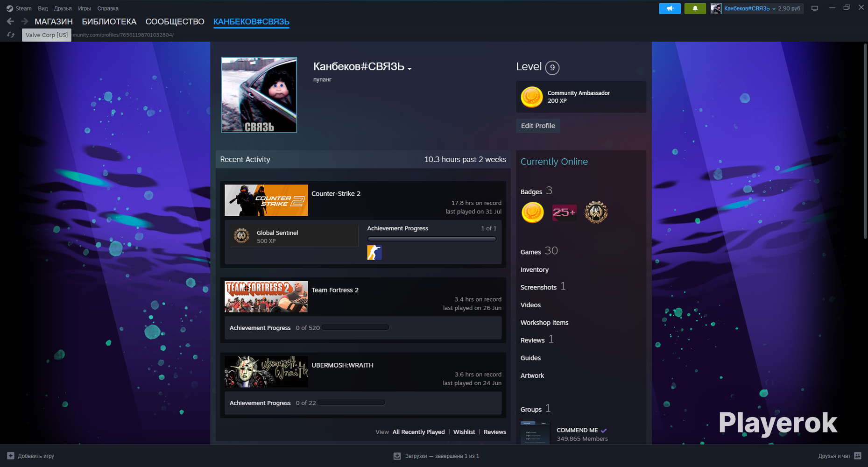The height and width of the screenshot is (467, 868).
Task: Open the COMMEND ME group thumbnail
Action: coord(535,432)
